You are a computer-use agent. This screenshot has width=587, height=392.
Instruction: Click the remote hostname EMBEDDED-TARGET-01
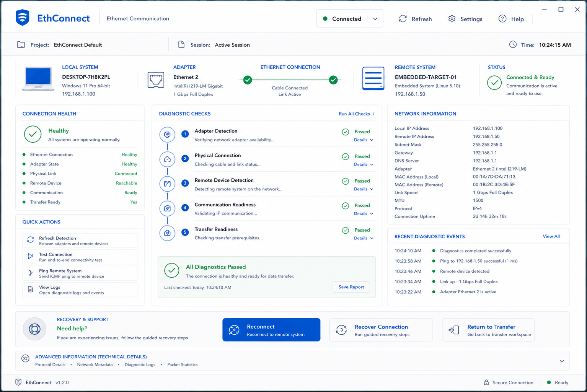(x=426, y=77)
